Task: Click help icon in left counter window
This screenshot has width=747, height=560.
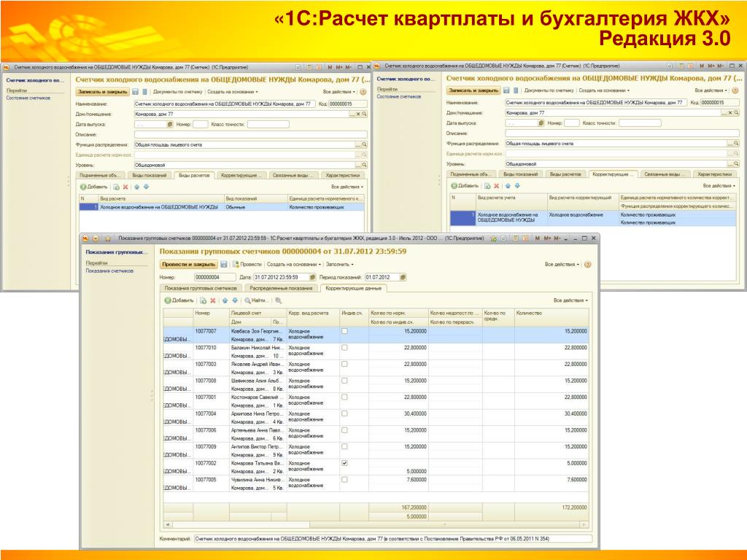Action: coord(363,91)
